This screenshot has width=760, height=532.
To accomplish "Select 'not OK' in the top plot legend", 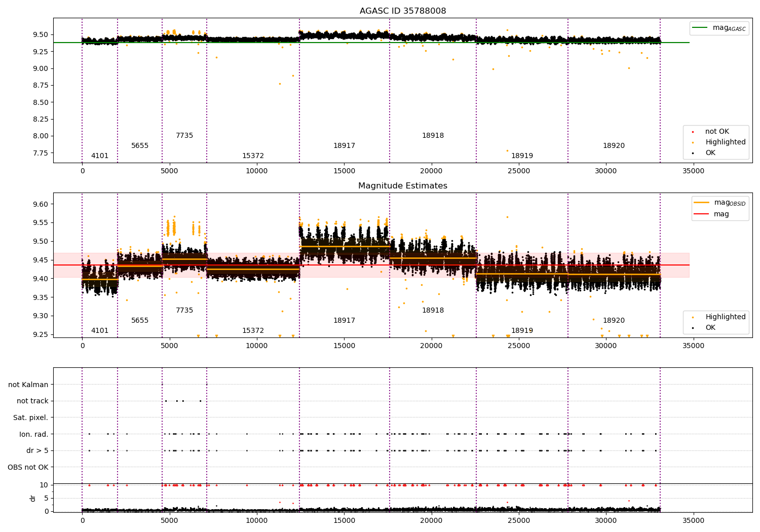I will (x=717, y=132).
